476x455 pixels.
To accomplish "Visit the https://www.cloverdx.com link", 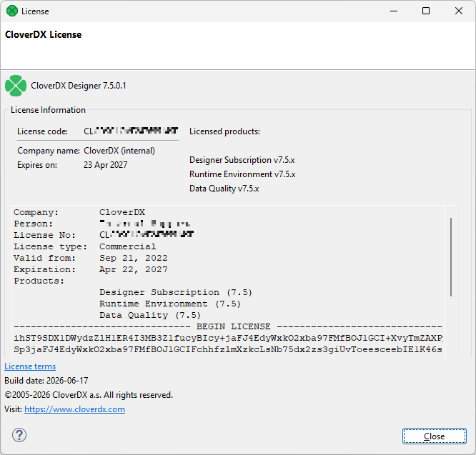I will 74,409.
